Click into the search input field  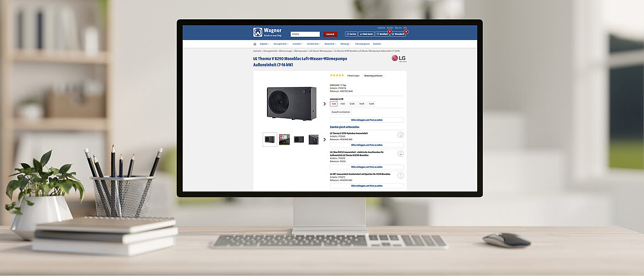click(305, 34)
